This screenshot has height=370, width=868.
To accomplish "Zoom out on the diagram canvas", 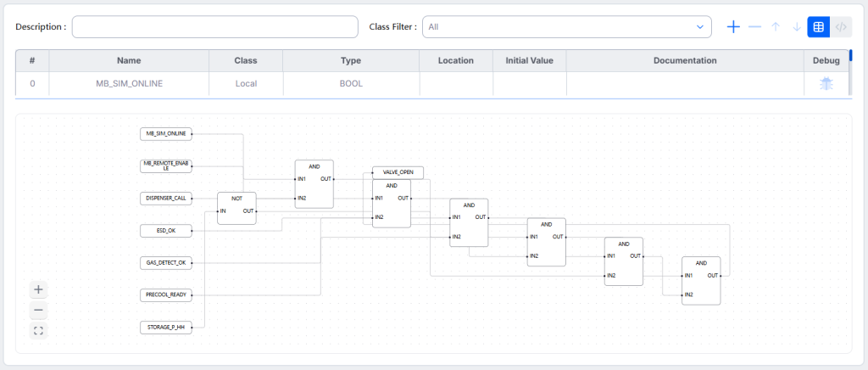I will (x=38, y=310).
